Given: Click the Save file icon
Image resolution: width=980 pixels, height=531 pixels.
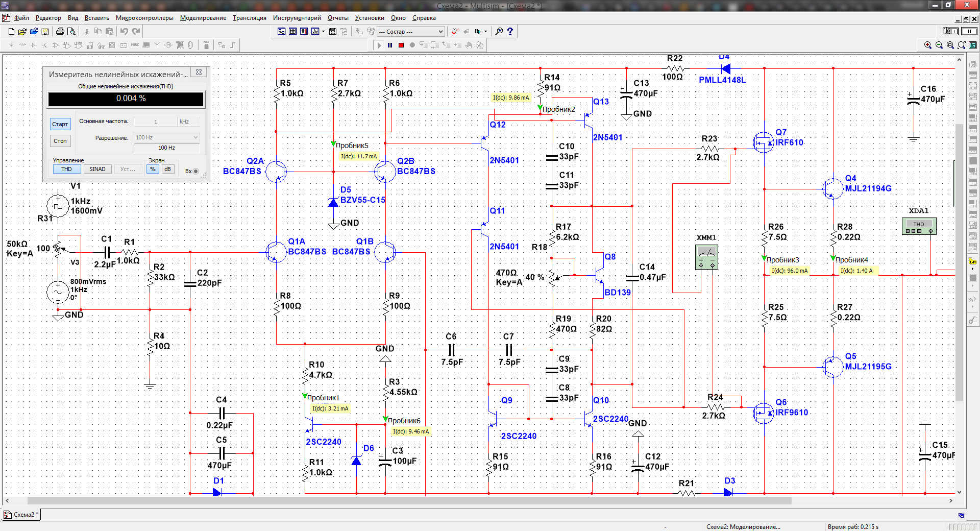Looking at the screenshot, I should click(45, 32).
